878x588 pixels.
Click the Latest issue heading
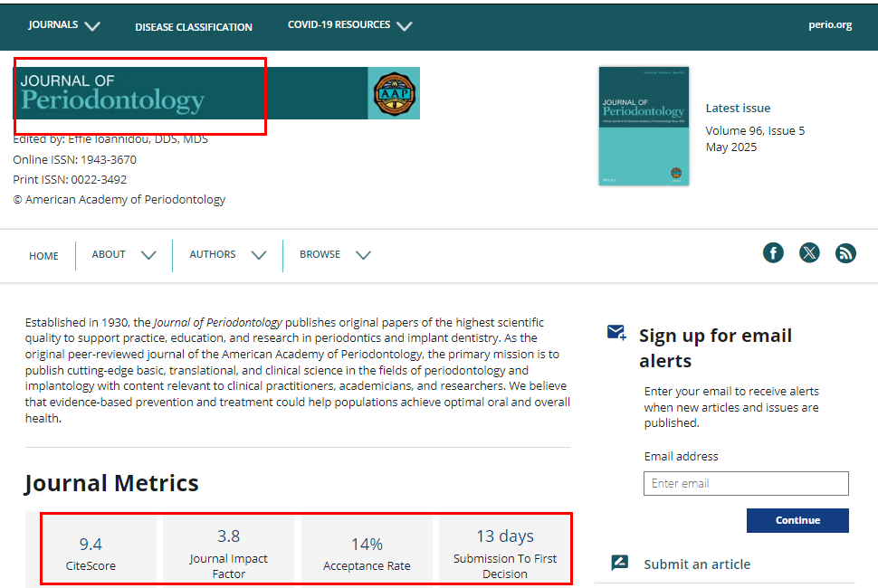(738, 108)
